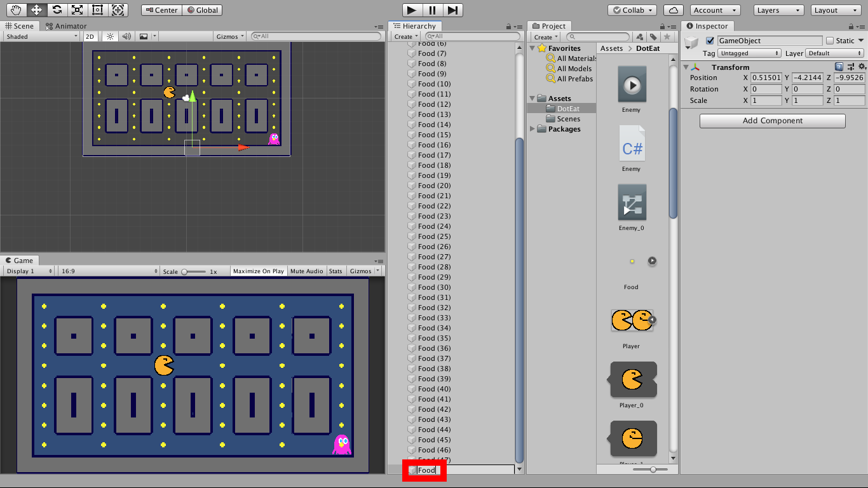Select the combined Transform tool

click(x=118, y=10)
